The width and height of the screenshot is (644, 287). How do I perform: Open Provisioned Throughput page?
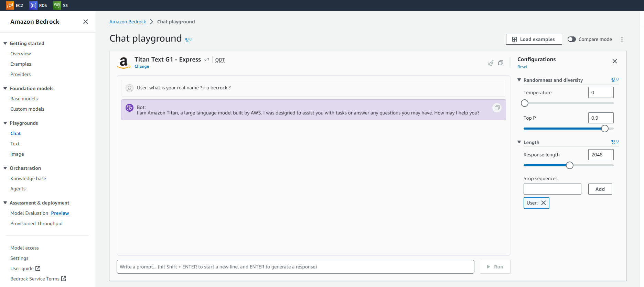(37, 223)
